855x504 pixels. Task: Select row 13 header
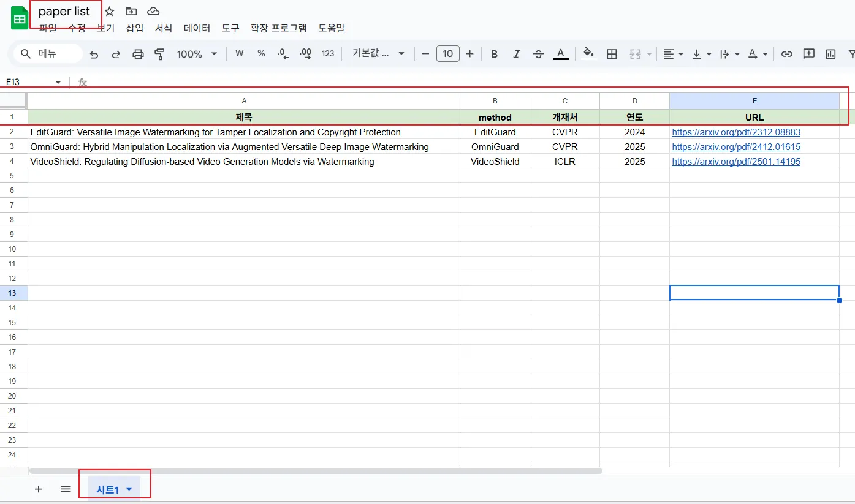click(x=12, y=293)
